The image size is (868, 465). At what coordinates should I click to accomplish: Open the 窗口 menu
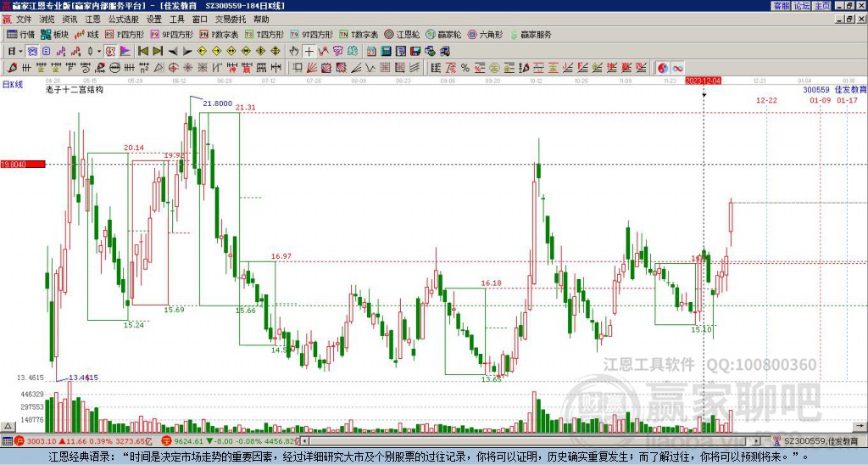[200, 20]
